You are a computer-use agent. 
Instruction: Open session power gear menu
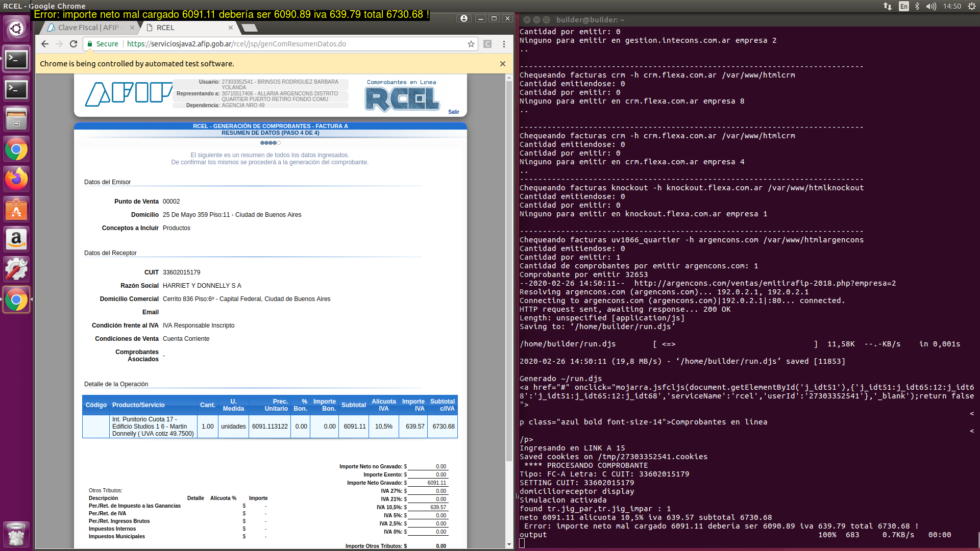pyautogui.click(x=972, y=6)
